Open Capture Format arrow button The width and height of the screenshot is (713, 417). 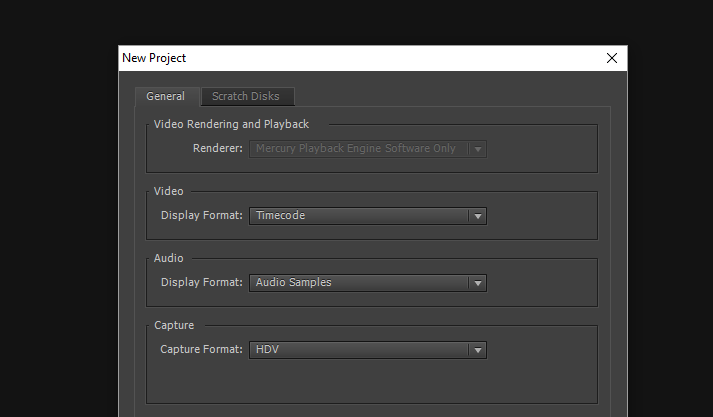click(478, 350)
